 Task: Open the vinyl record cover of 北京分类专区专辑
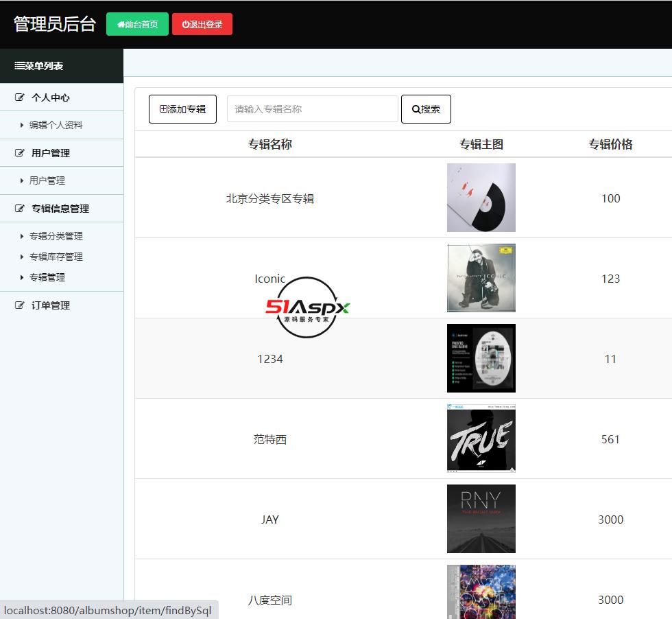tap(481, 198)
